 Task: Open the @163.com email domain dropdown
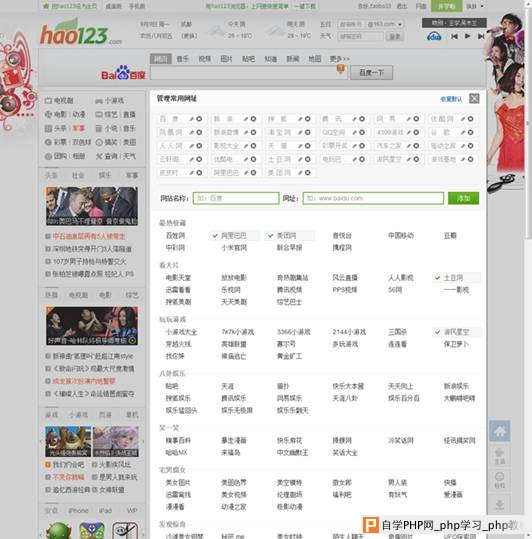pos(384,24)
